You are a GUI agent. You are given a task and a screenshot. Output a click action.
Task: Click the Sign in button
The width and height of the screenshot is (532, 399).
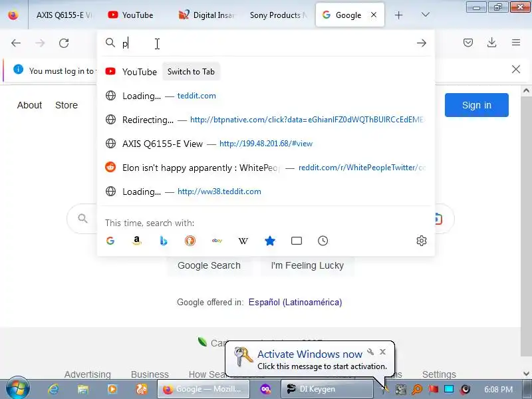tap(477, 105)
